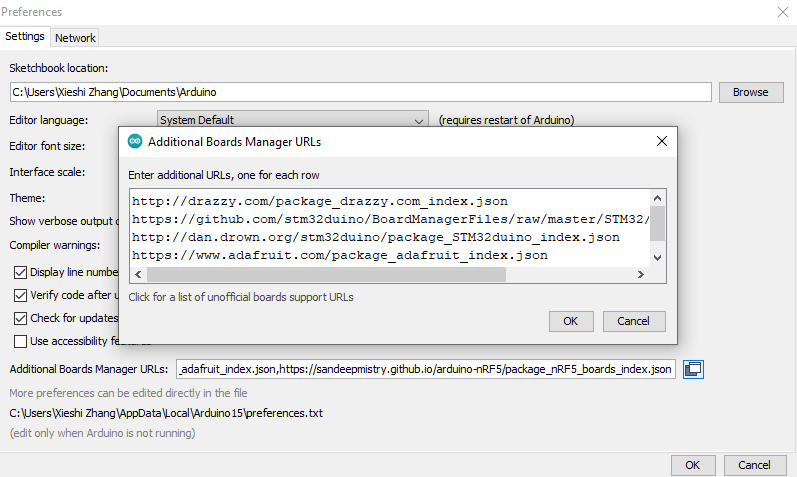Open unofficial boards support URLs list link
The image size is (797, 477).
click(x=241, y=297)
